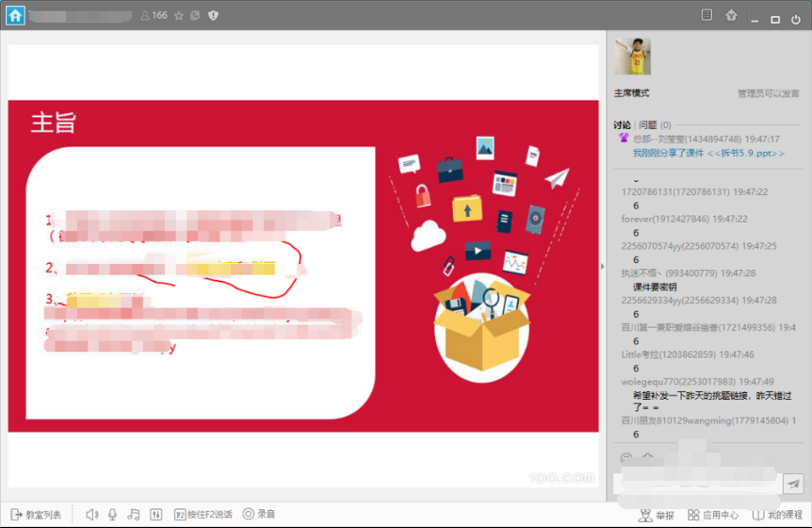This screenshot has height=528, width=812.
Task: Open 我的课程 my courses
Action: click(x=776, y=515)
